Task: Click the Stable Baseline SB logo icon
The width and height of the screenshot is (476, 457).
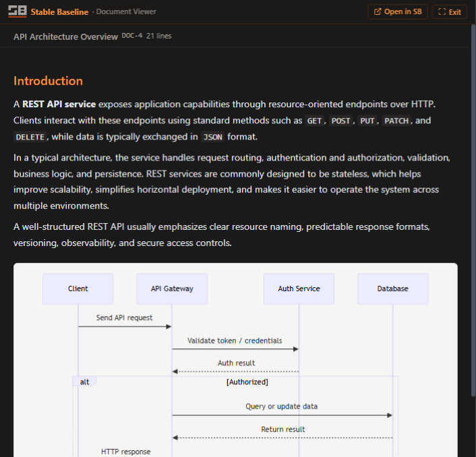Action: pos(17,11)
